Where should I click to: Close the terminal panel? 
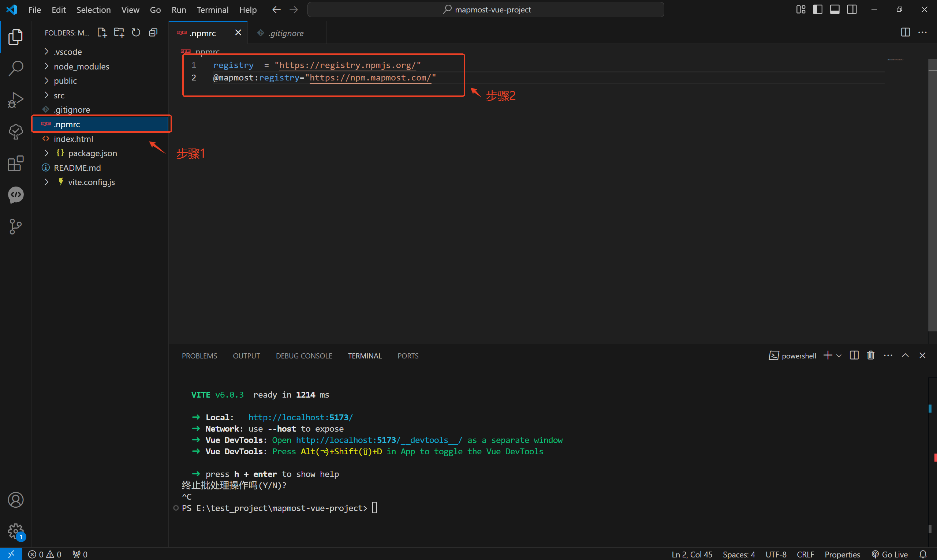click(x=922, y=355)
